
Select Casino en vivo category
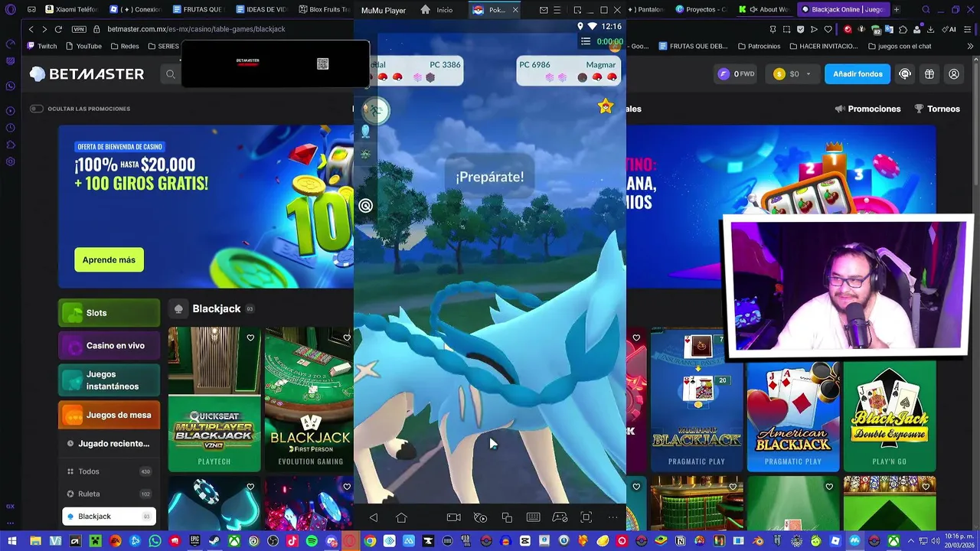(x=109, y=346)
